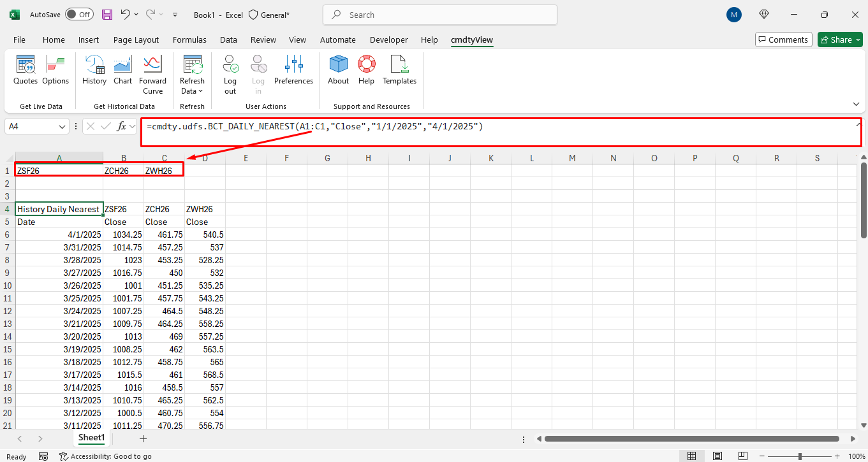
Task: Add a new sheet with plus button
Action: point(143,438)
